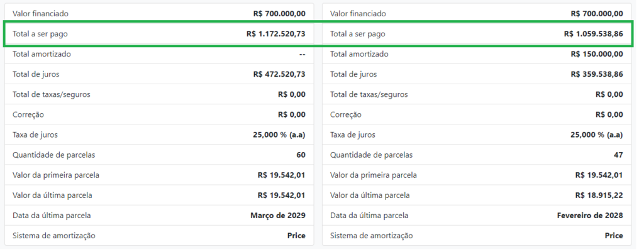Click the right table's 'Sistema de amortização' label
The width and height of the screenshot is (644, 252).
(x=371, y=236)
